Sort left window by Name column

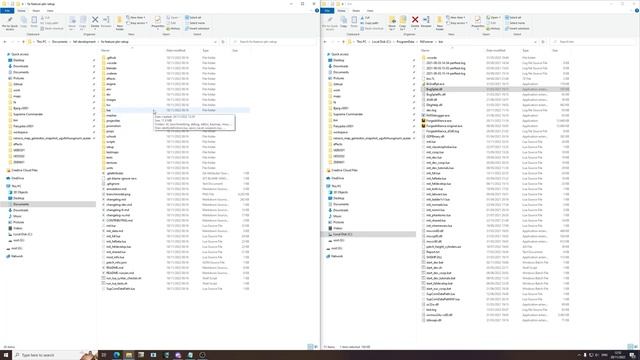[x=105, y=50]
